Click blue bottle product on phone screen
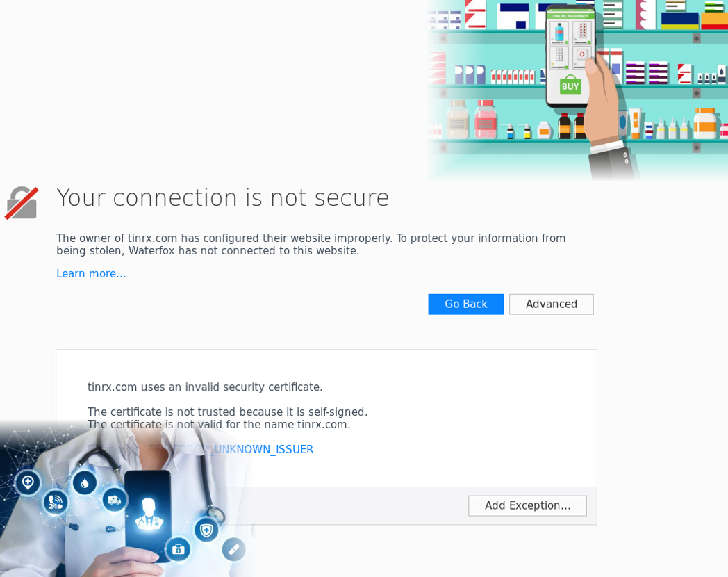Viewport: 728px width, 577px height. coord(559,32)
